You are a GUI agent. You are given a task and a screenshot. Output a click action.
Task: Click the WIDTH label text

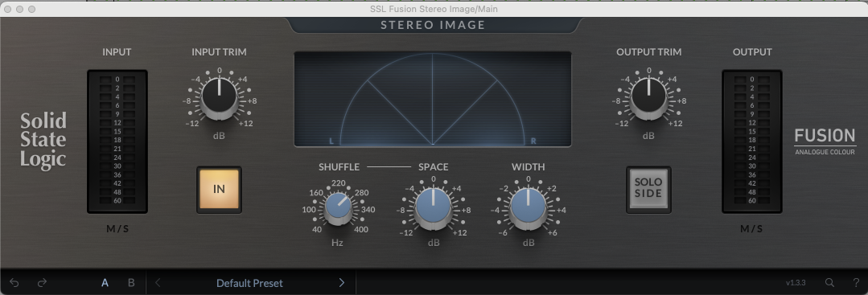point(528,166)
